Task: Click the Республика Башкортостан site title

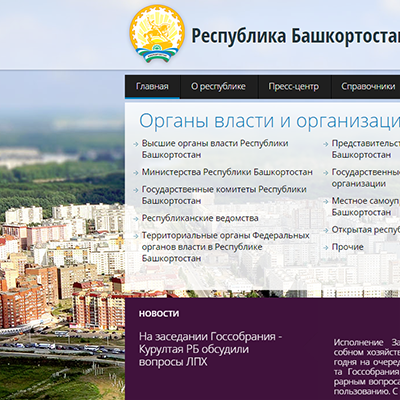Action: click(x=296, y=36)
